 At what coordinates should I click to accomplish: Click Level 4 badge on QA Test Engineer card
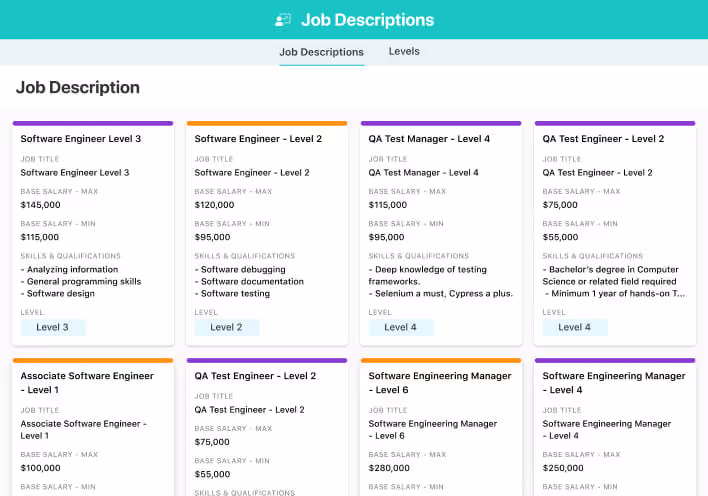click(575, 327)
